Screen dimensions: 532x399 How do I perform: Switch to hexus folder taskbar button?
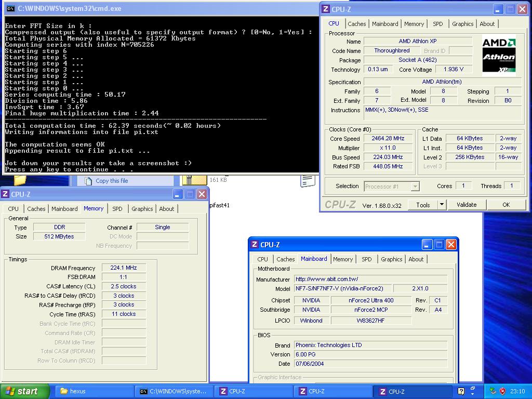[94, 391]
